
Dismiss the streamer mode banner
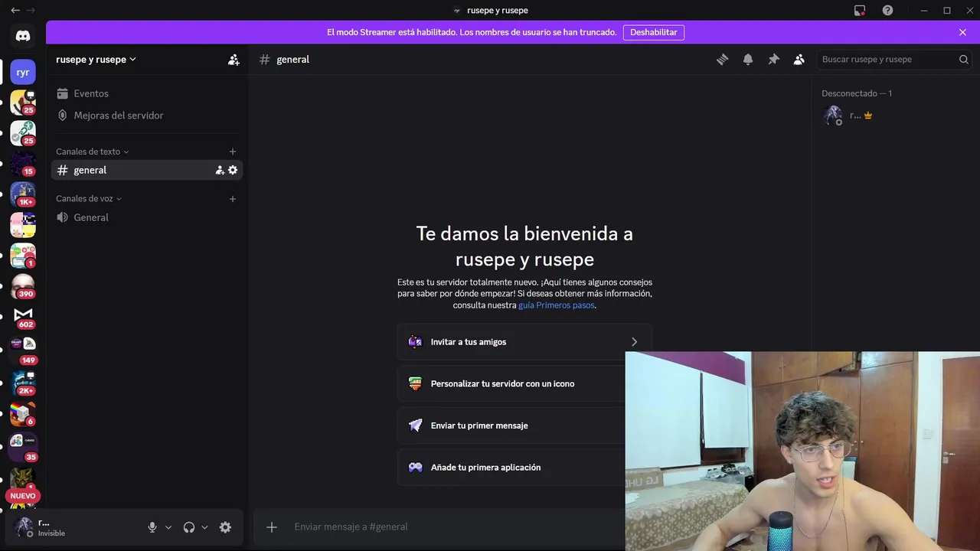point(962,32)
